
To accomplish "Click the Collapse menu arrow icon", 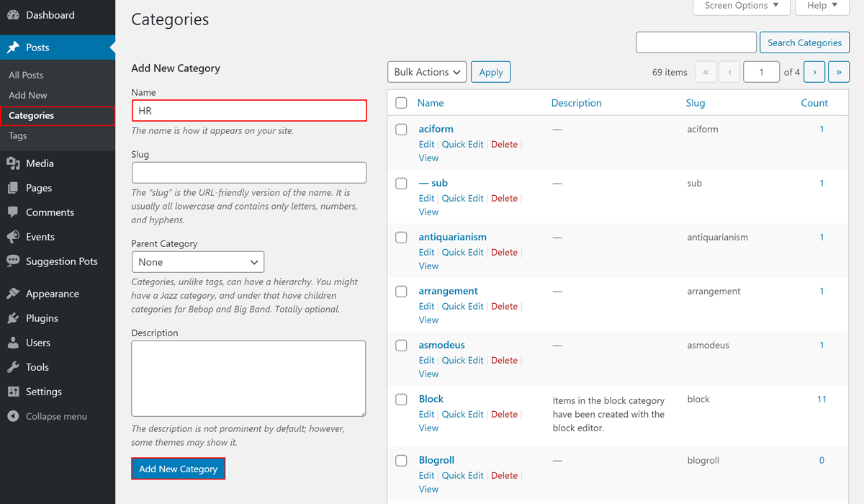I will point(13,416).
